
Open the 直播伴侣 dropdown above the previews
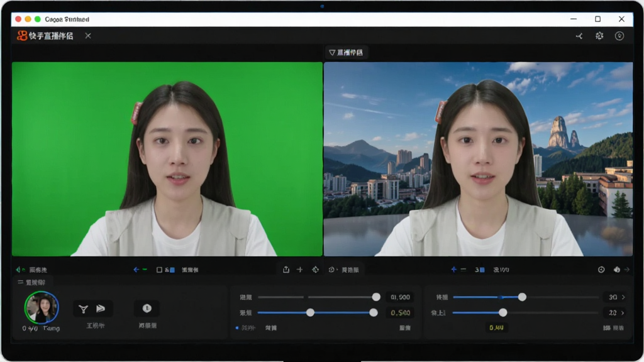(347, 53)
